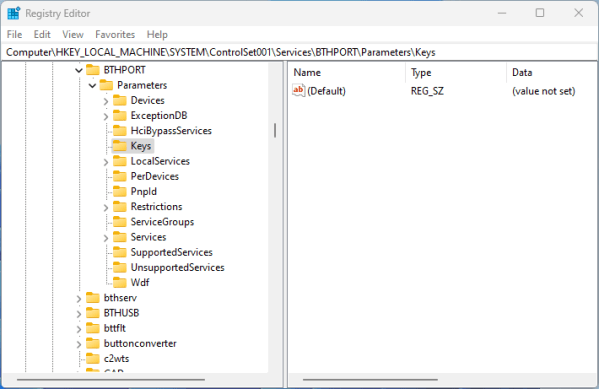Click the Devices folder icon

pos(120,100)
